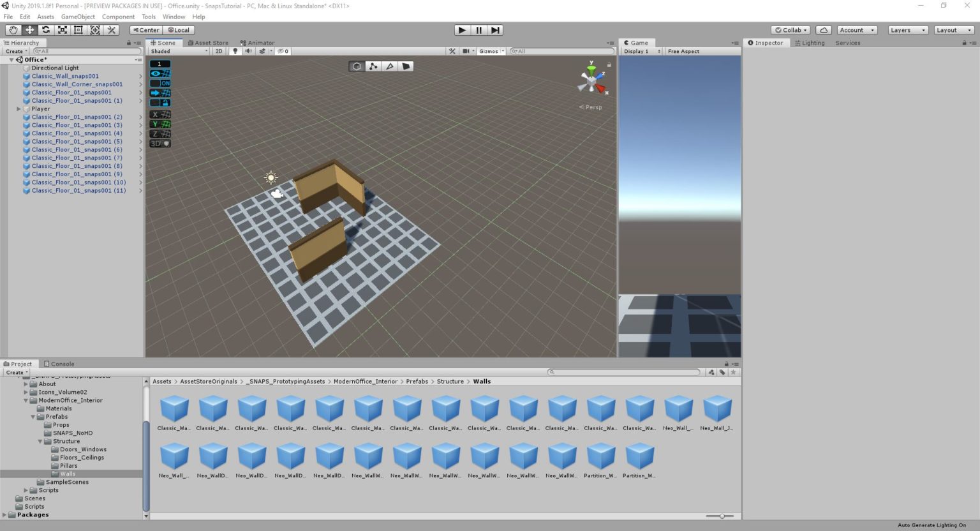Toggle the X axis grid plane icon
Viewport: 980px width, 531px height.
click(x=160, y=114)
